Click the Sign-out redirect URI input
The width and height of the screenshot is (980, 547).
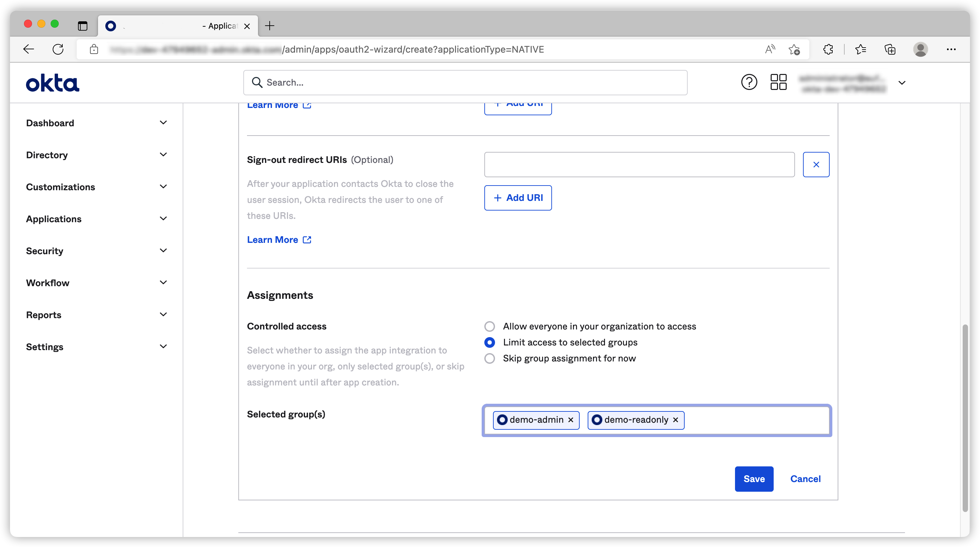639,165
